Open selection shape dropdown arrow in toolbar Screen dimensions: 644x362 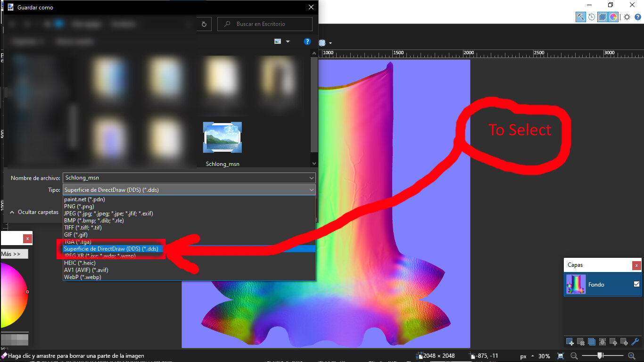(331, 43)
